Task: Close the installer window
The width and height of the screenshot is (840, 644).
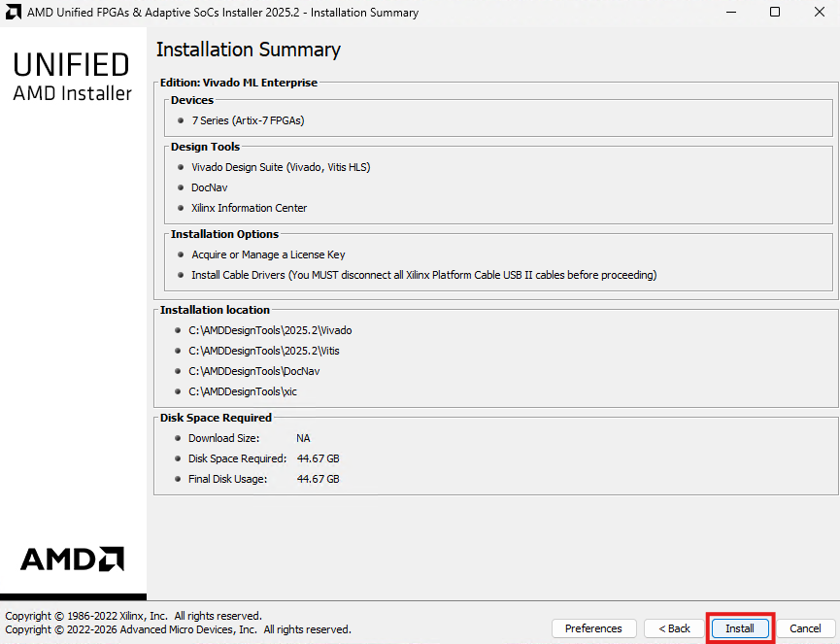Action: coord(819,12)
